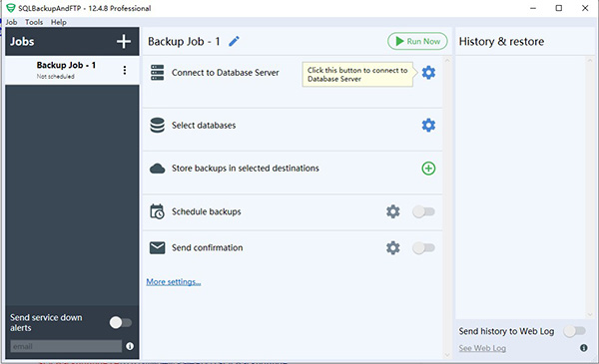Enable the Send confirmation toggle
The image size is (599, 364).
coord(423,248)
